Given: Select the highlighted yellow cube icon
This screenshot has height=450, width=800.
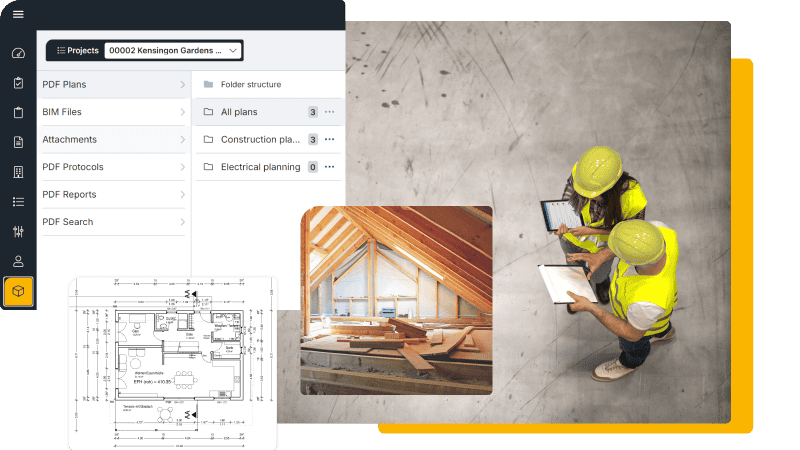Looking at the screenshot, I should (x=18, y=292).
